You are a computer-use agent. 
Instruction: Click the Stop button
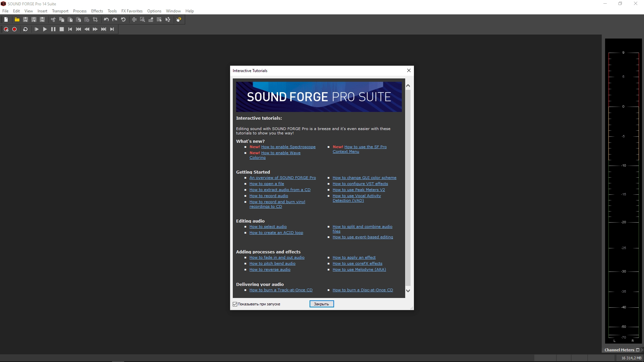(62, 29)
